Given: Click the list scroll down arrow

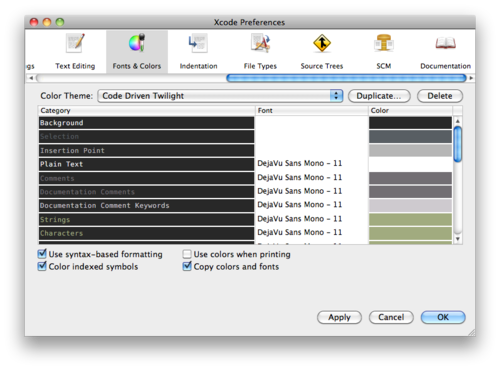Looking at the screenshot, I should (458, 239).
